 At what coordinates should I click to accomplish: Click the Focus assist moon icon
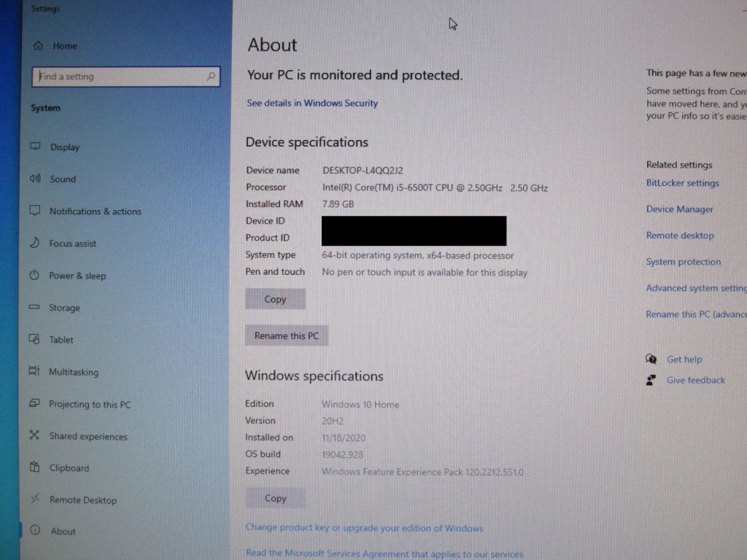click(34, 243)
